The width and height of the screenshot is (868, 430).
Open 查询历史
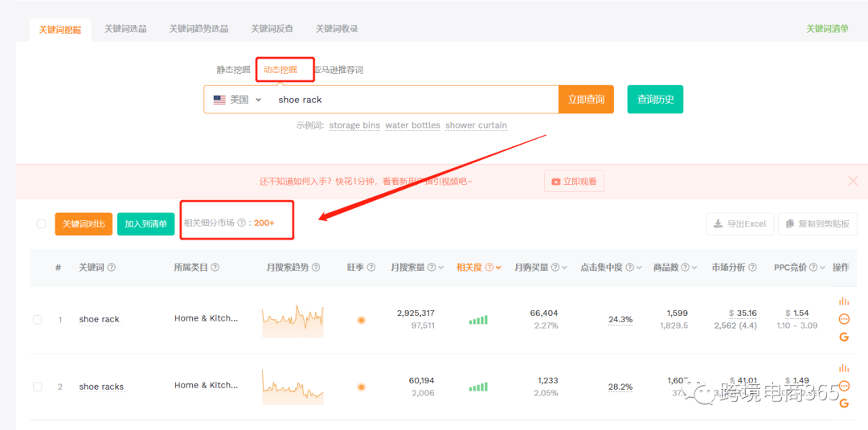[655, 100]
